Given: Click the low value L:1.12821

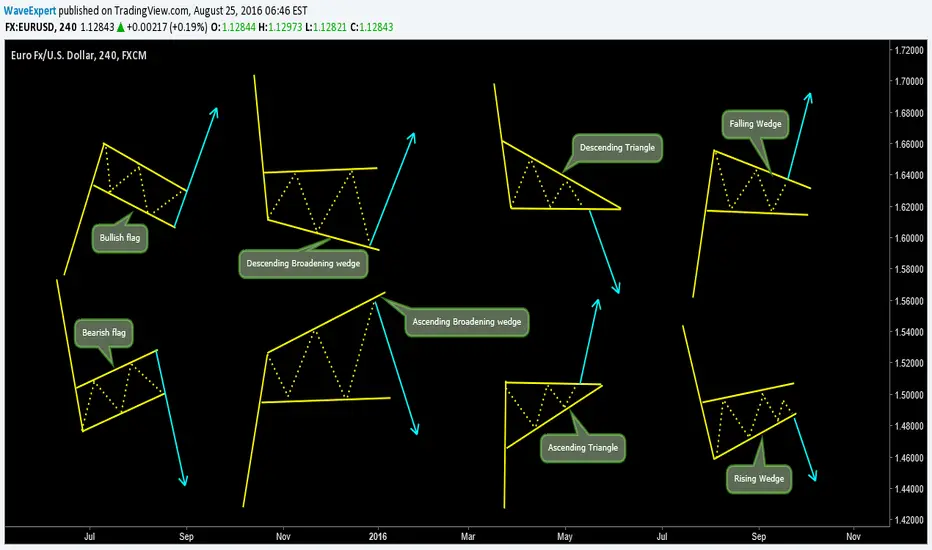Looking at the screenshot, I should [326, 27].
